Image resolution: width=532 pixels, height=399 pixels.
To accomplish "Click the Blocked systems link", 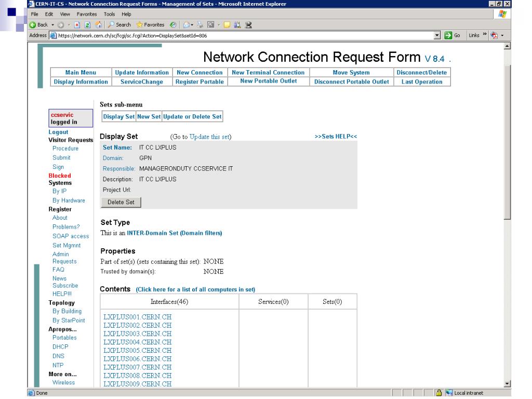I will tap(60, 176).
